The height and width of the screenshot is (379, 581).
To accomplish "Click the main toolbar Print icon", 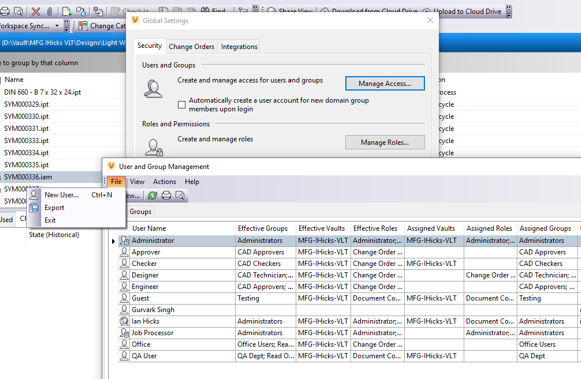I will [x=5, y=11].
